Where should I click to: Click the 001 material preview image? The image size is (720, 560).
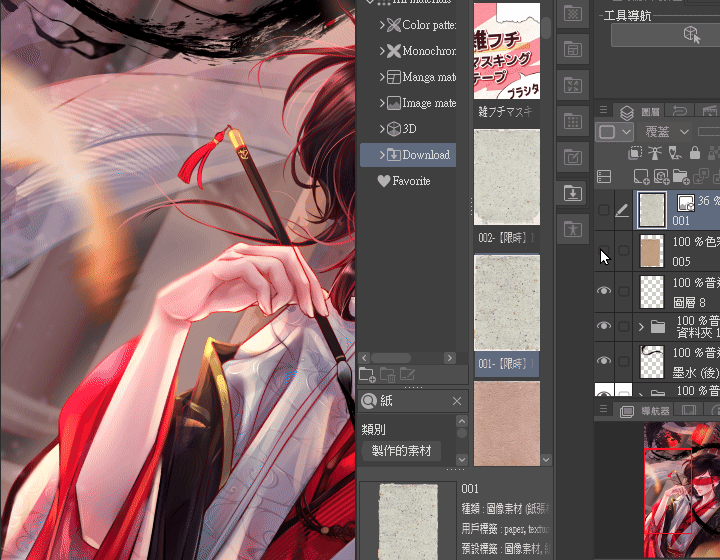click(408, 521)
